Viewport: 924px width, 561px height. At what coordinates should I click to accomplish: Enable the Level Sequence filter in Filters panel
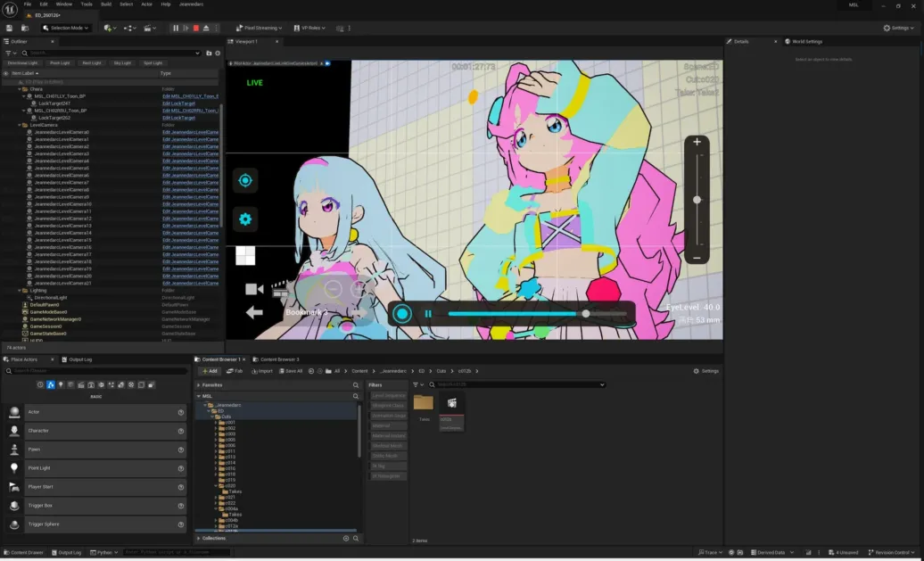pos(387,396)
